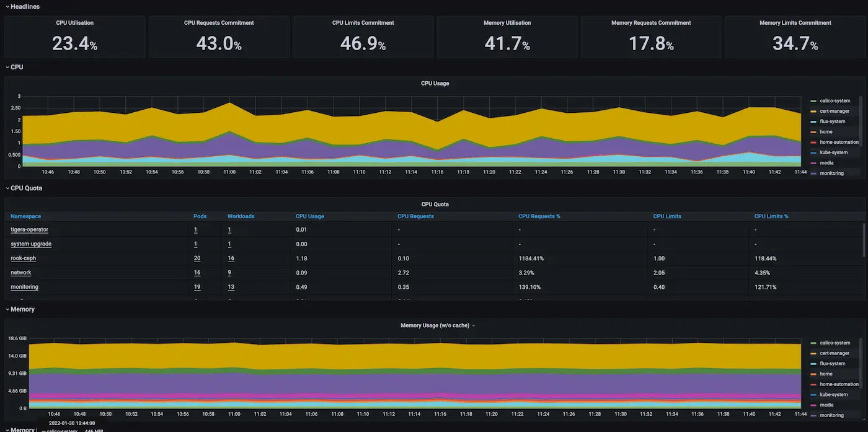Click kube-system color icon in Memory Usage legend
The width and height of the screenshot is (868, 432).
point(813,395)
